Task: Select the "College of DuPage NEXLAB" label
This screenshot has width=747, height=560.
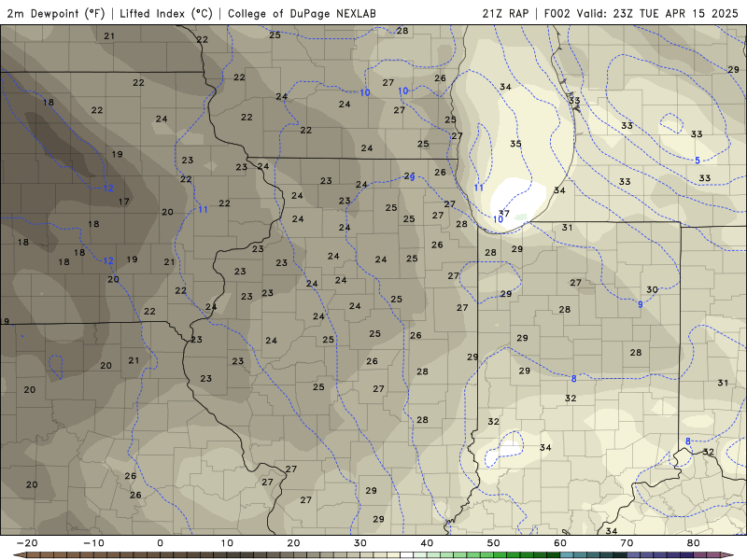Action: (x=302, y=13)
